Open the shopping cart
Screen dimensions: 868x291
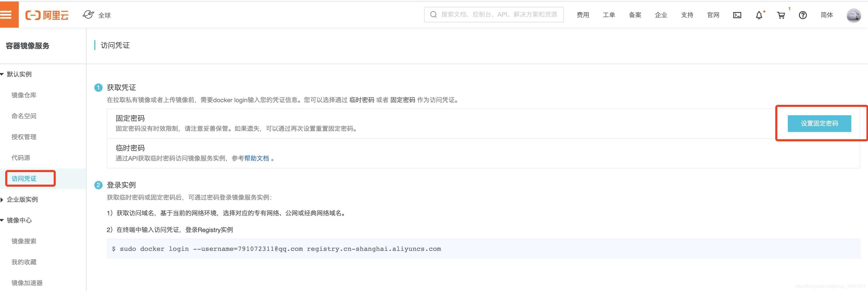pyautogui.click(x=781, y=15)
